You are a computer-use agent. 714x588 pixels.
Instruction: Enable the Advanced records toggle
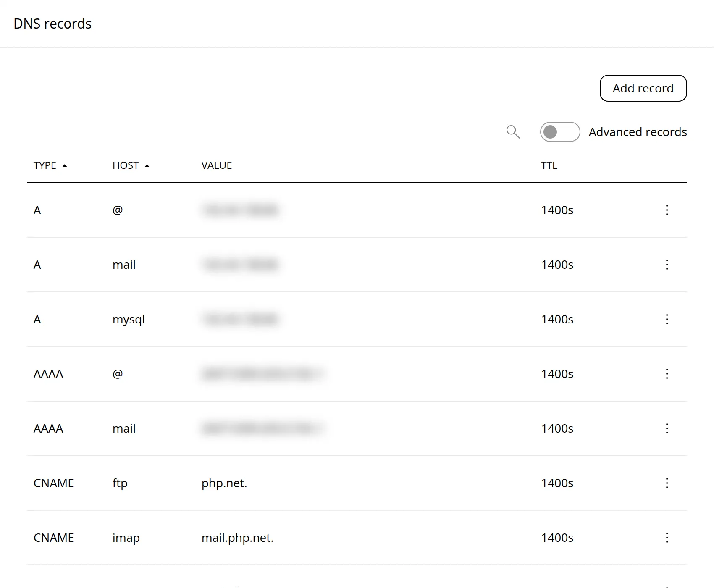(x=560, y=132)
